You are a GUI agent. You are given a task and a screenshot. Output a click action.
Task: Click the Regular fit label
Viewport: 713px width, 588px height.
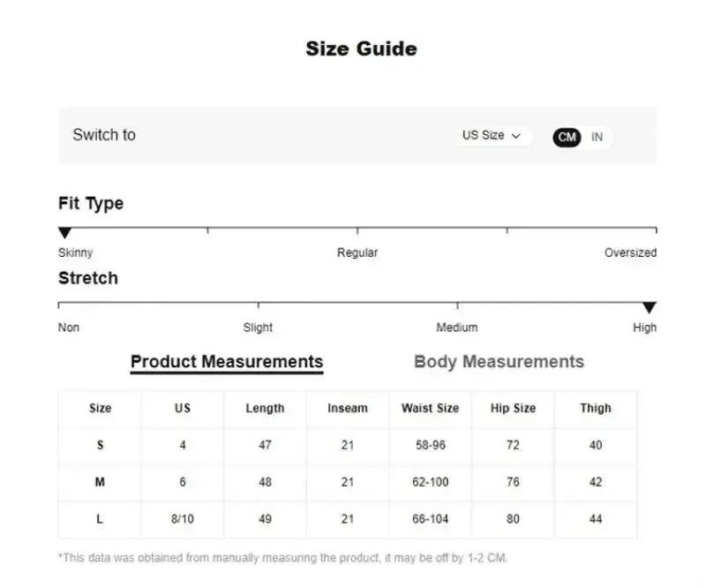357,253
